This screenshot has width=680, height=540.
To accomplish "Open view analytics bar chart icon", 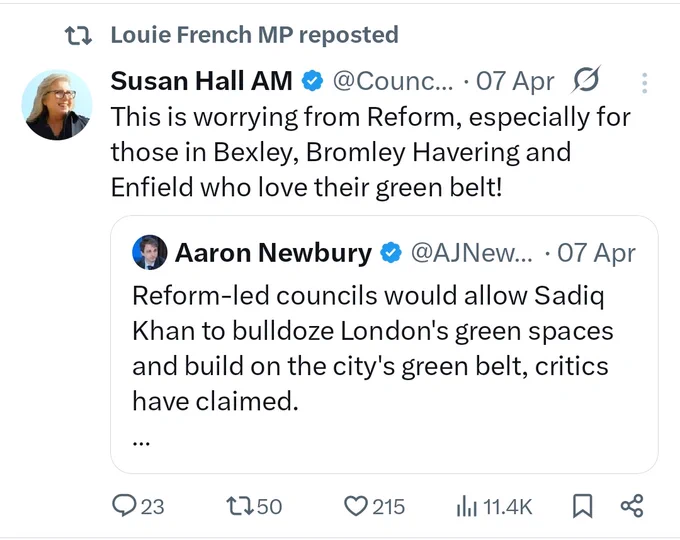I will tap(467, 507).
